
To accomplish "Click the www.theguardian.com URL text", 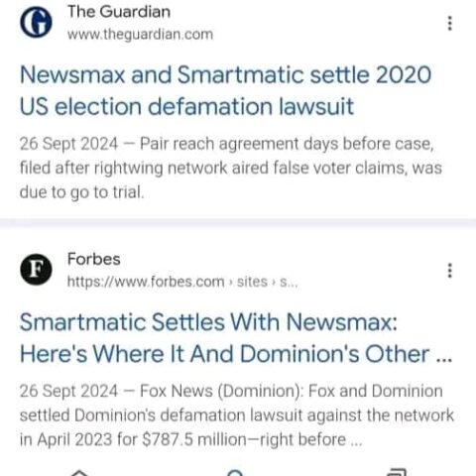I will click(x=140, y=35).
